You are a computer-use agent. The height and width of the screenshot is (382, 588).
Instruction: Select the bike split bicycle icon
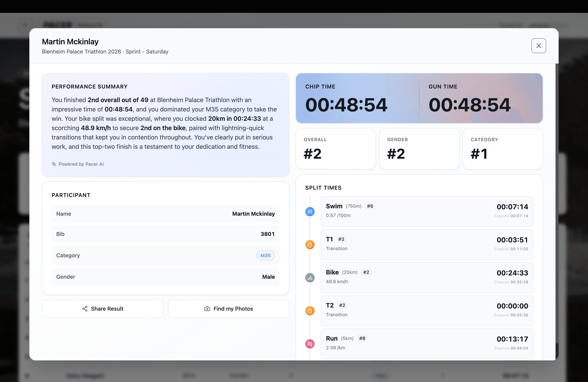(310, 278)
